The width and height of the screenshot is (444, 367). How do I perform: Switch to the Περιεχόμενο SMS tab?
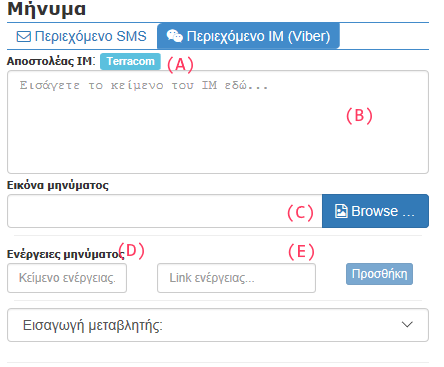point(82,36)
